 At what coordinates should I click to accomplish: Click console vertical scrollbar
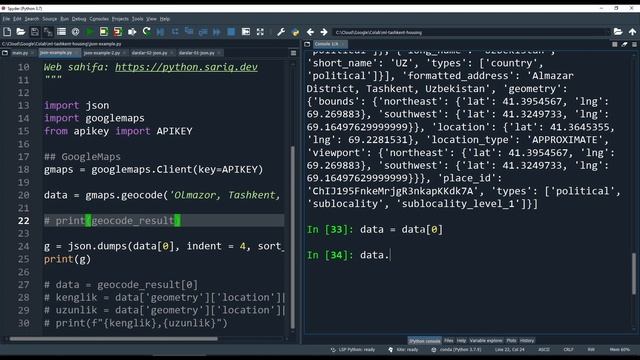[634, 273]
